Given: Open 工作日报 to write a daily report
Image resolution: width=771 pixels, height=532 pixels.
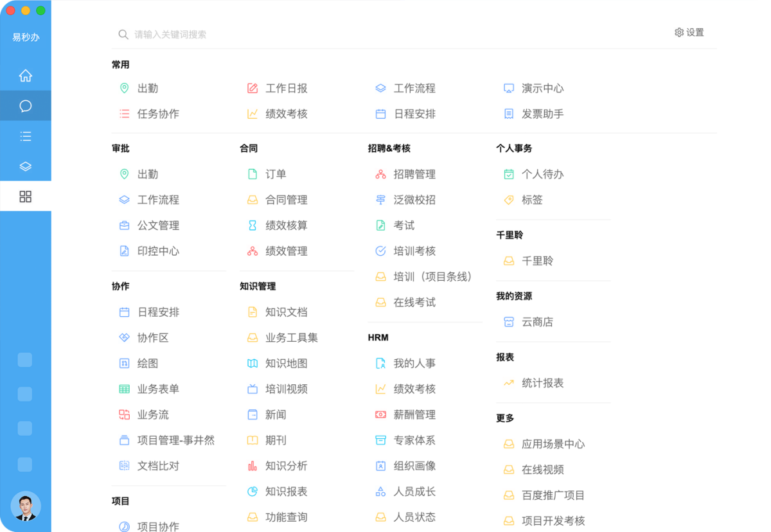Looking at the screenshot, I should [285, 88].
